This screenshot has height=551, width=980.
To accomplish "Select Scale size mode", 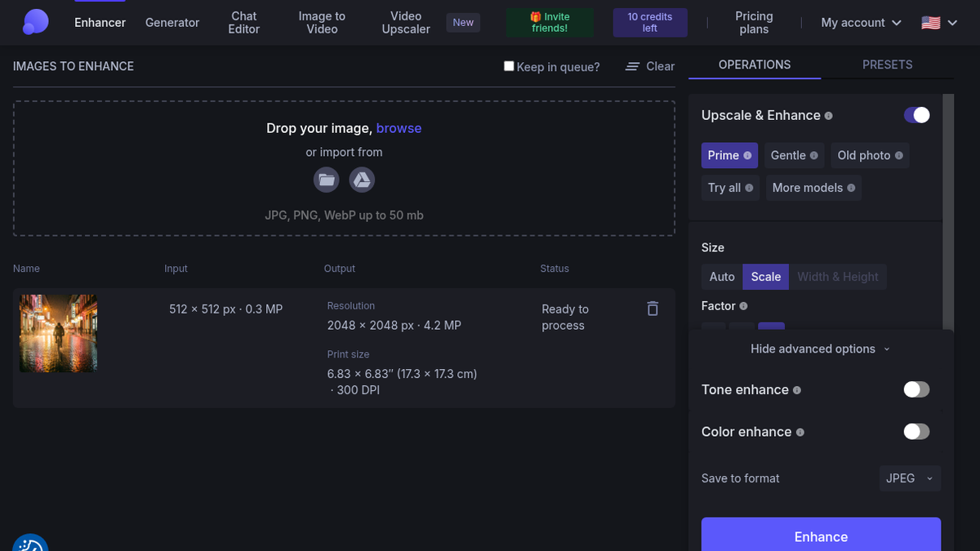I will (x=766, y=277).
